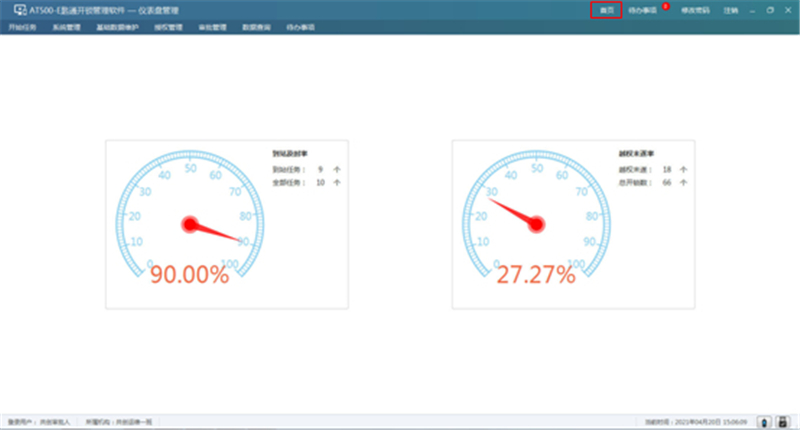The height and width of the screenshot is (430, 800).
Task: Click the 修改密码 button
Action: pos(695,10)
